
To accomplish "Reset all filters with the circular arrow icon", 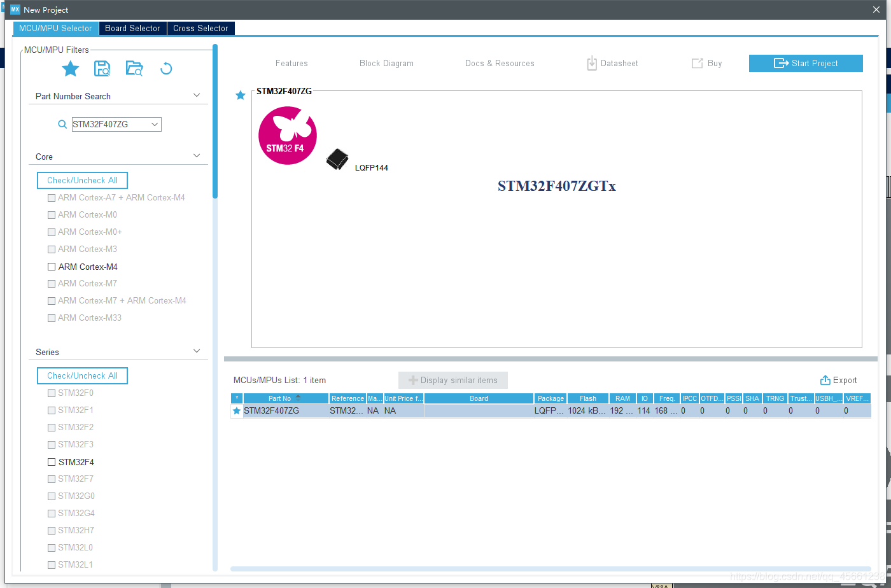I will coord(166,69).
